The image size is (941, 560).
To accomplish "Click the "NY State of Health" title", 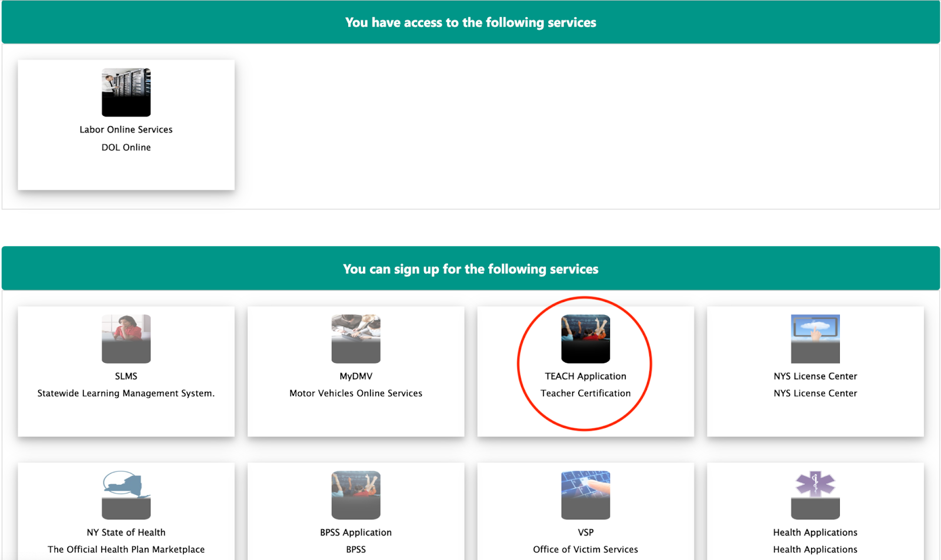I will pos(126,532).
